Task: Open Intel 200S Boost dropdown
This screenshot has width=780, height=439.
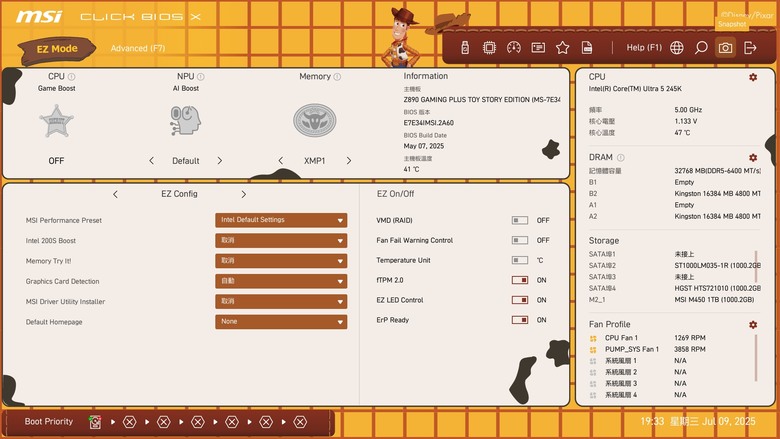Action: pos(281,240)
